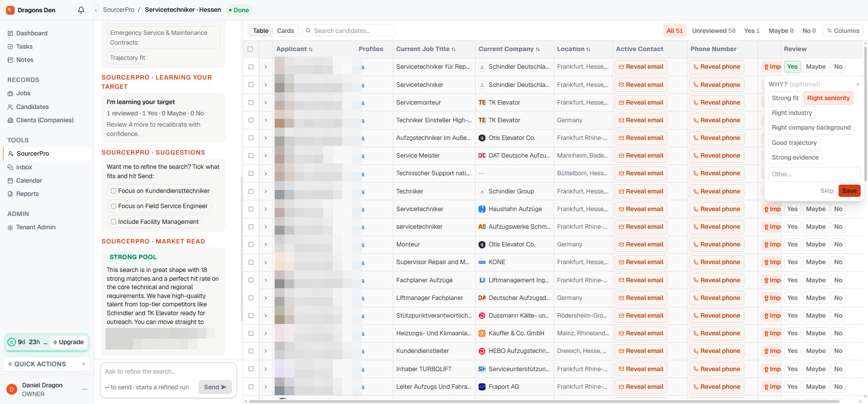Expand the Techniker Schindler Group row
Image resolution: width=868 pixels, height=404 pixels.
point(266,191)
